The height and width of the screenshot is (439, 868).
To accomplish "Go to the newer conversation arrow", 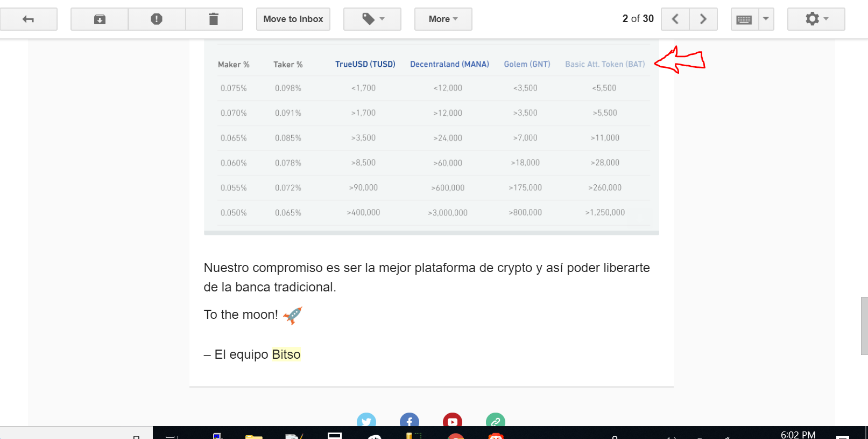I will click(675, 19).
